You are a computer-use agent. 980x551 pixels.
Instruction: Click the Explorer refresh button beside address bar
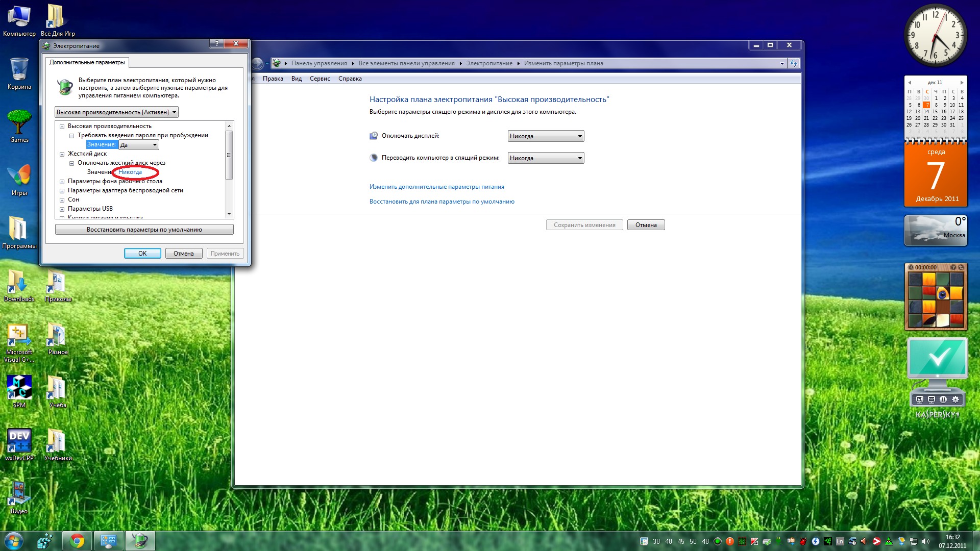coord(794,63)
